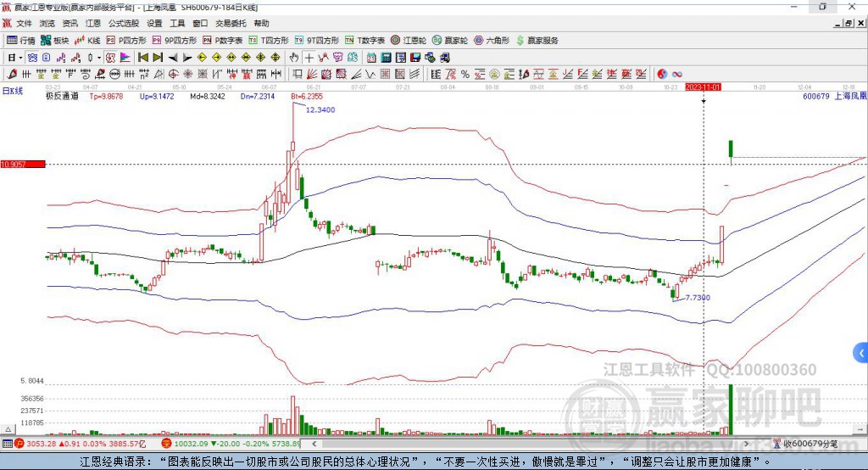The image size is (868, 470).
Task: Expand the blue side panel chevron
Action: [x=861, y=353]
